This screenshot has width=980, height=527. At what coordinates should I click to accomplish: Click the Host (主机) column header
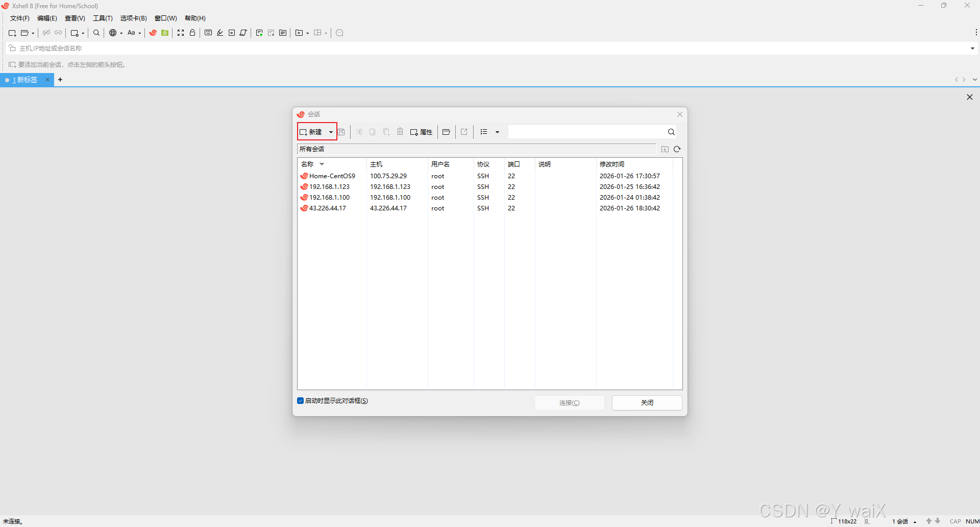click(x=397, y=164)
